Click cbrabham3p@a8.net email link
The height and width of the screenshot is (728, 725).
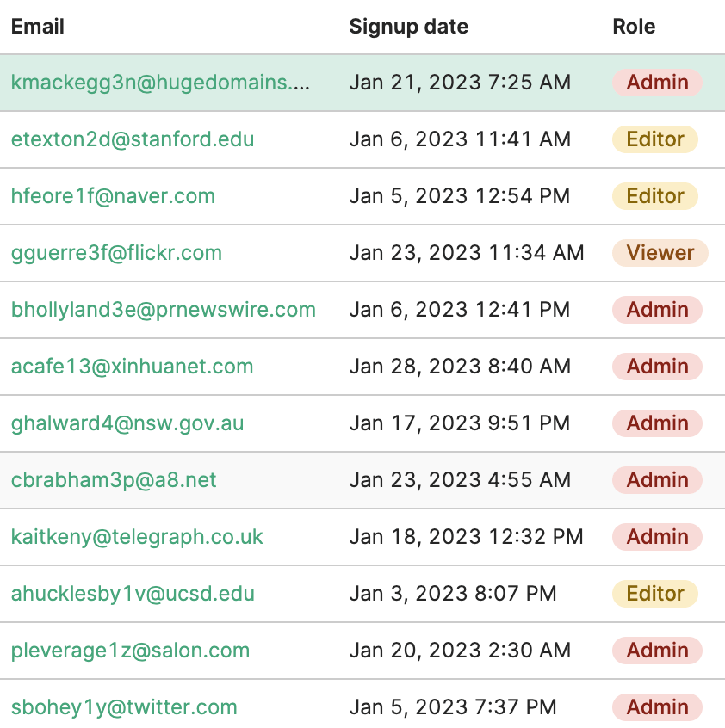coord(114,480)
